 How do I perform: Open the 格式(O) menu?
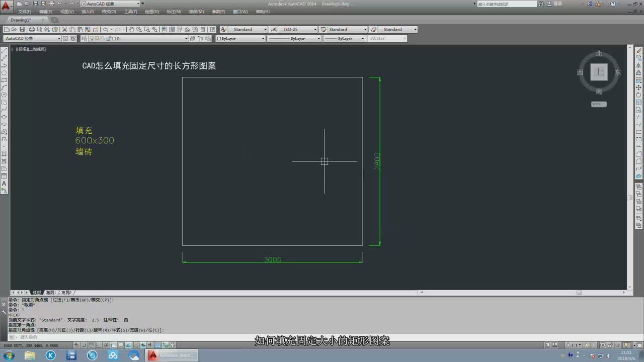click(x=109, y=12)
